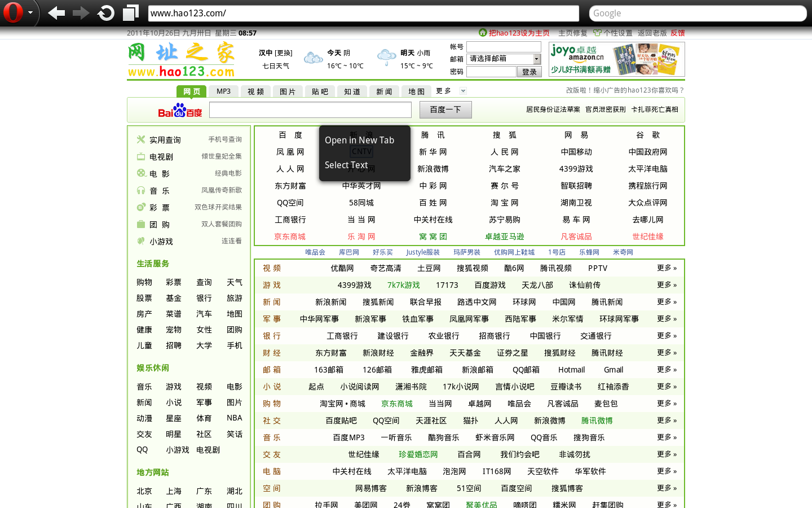Switch to the 视频 search tab
Screen dimensions: 812x508
256,91
